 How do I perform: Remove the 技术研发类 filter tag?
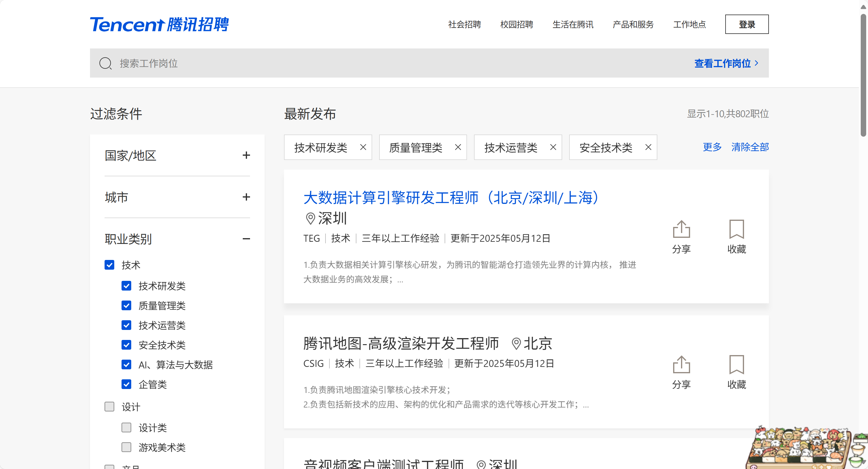363,147
